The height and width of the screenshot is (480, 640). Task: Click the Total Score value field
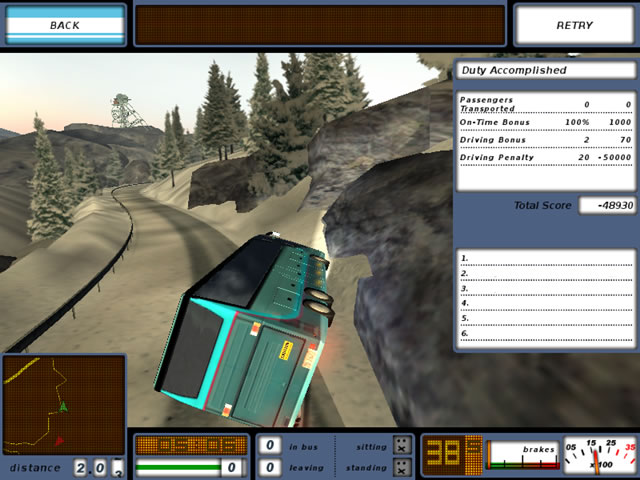tap(609, 205)
